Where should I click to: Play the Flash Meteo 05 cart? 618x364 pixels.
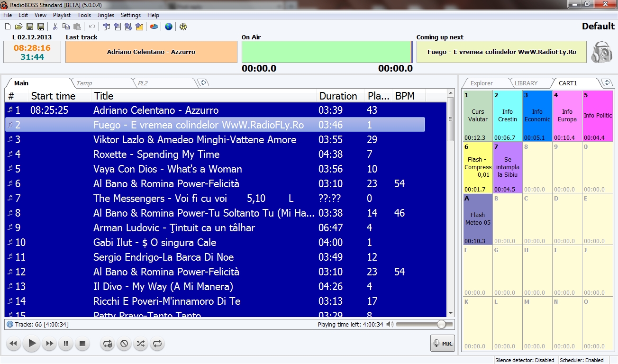point(478,218)
